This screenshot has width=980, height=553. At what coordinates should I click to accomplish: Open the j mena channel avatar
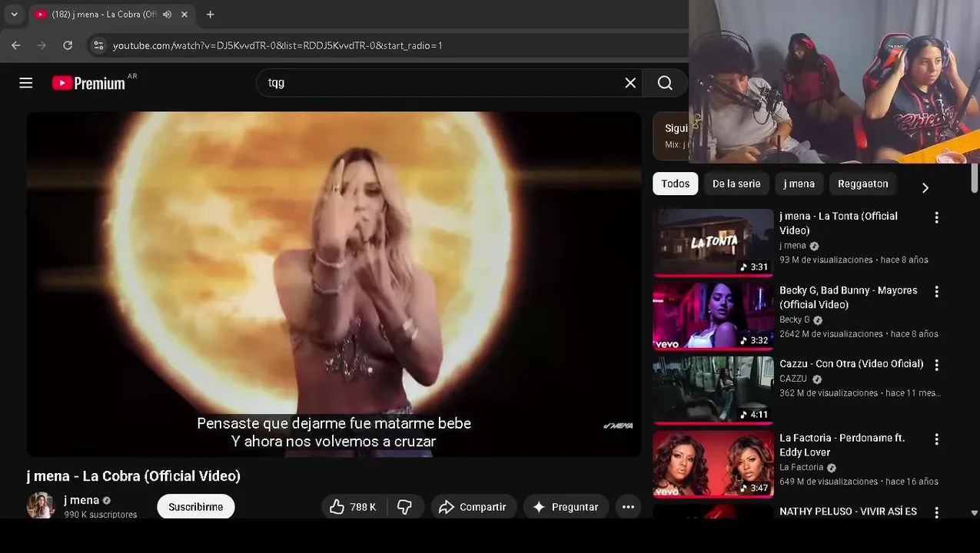point(41,505)
